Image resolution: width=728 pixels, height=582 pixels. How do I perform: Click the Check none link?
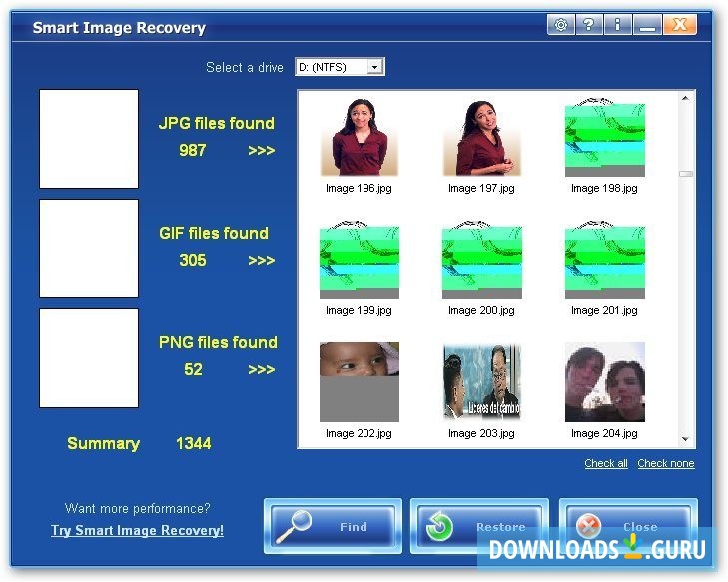point(666,463)
